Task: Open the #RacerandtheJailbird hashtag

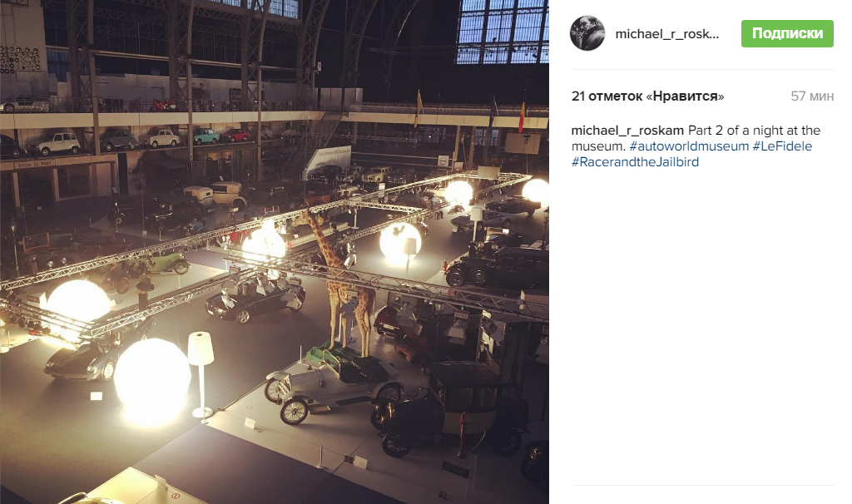Action: (635, 162)
